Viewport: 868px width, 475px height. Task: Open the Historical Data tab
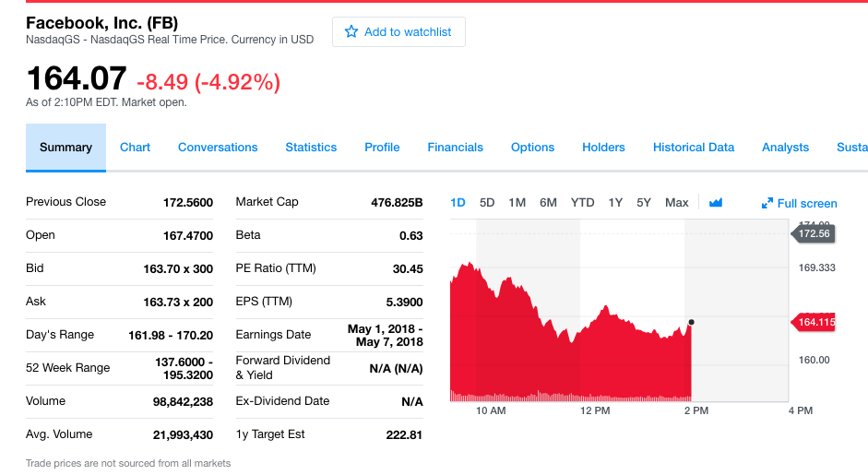(694, 148)
